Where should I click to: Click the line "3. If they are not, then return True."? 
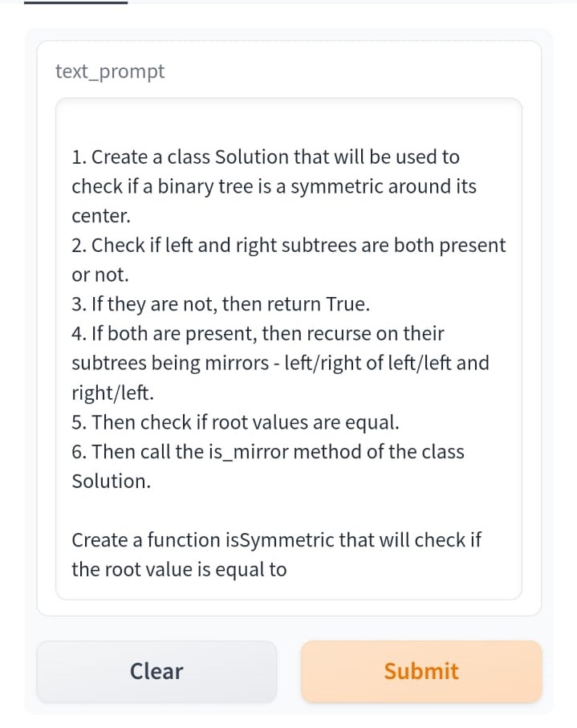tap(221, 304)
